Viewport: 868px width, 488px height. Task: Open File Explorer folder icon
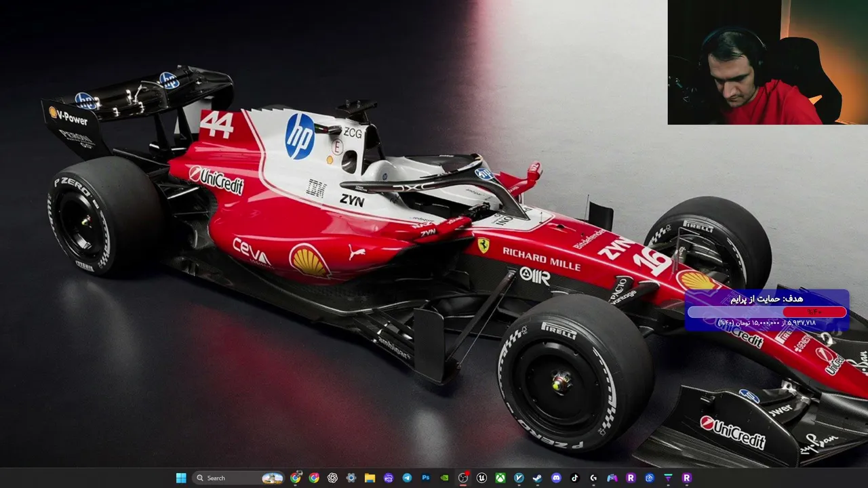tap(370, 478)
